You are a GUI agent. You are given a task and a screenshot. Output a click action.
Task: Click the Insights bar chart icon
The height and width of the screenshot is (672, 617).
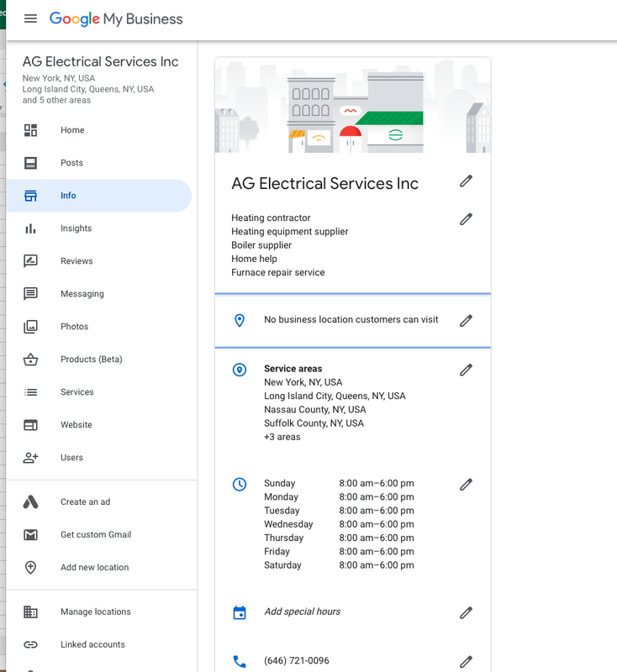click(x=30, y=228)
